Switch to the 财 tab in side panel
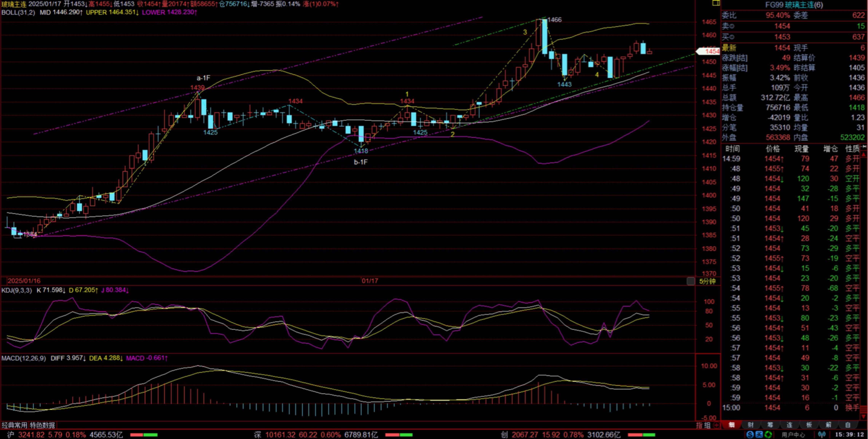The image size is (868, 439). (x=751, y=425)
